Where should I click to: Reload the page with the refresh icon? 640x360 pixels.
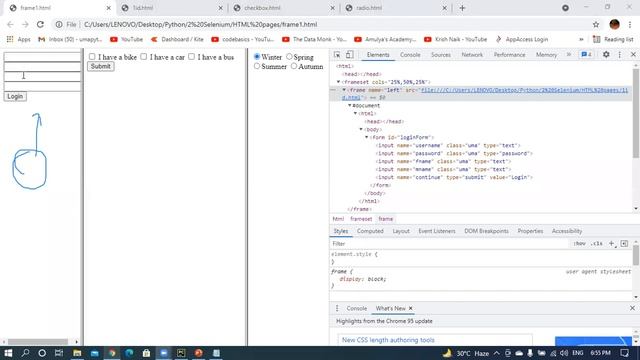point(40,24)
